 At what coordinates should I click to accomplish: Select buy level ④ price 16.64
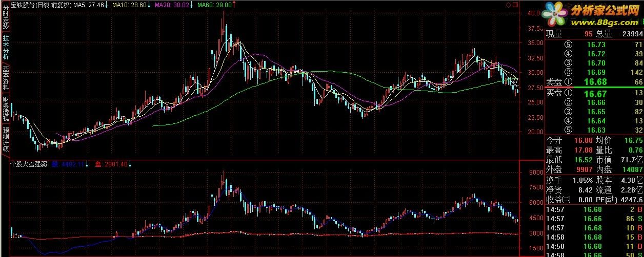point(596,121)
